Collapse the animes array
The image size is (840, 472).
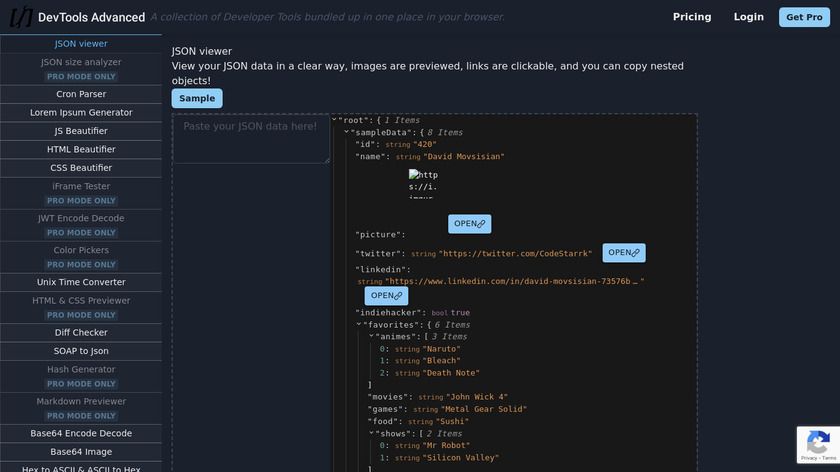[x=371, y=336]
